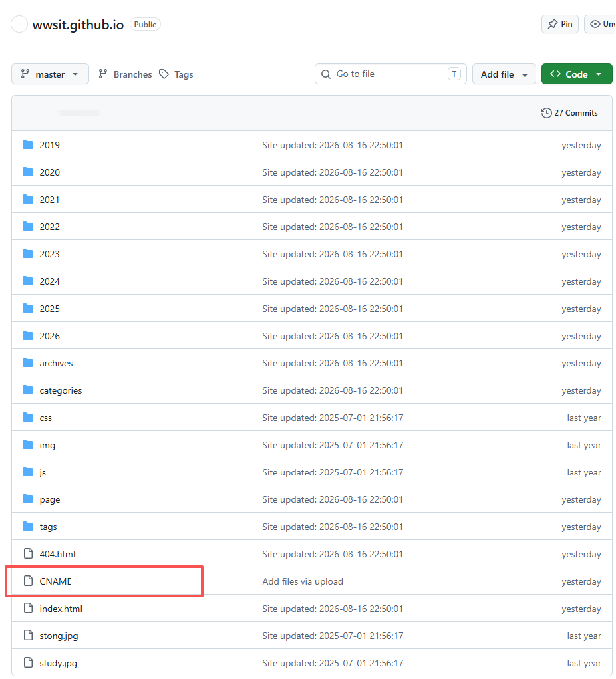The image size is (616, 679).
Task: Click the folder icon of 2025
Action: point(28,309)
